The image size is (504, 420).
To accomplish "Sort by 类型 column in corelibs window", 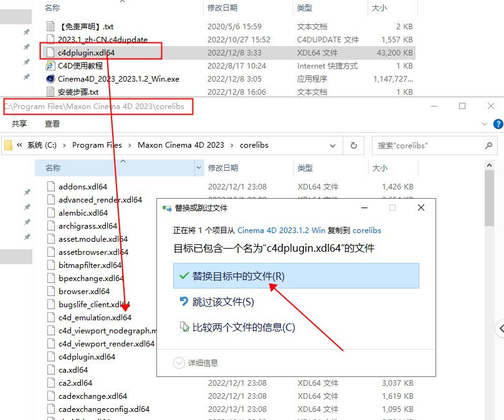I will point(305,168).
